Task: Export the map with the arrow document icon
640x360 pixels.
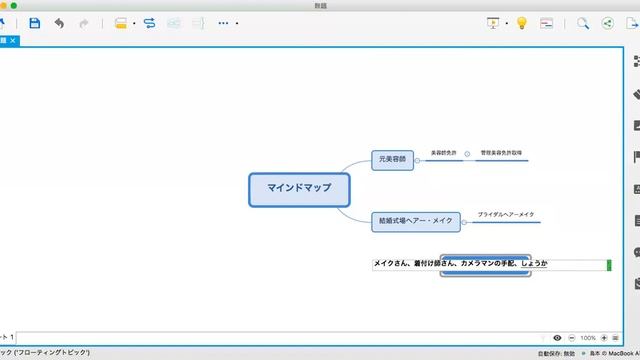Action: [x=632, y=23]
